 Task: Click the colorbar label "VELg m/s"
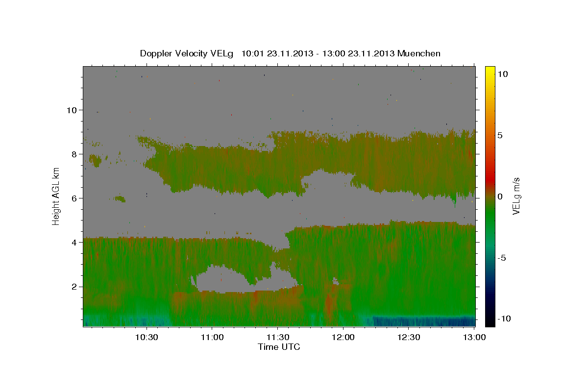pos(516,196)
